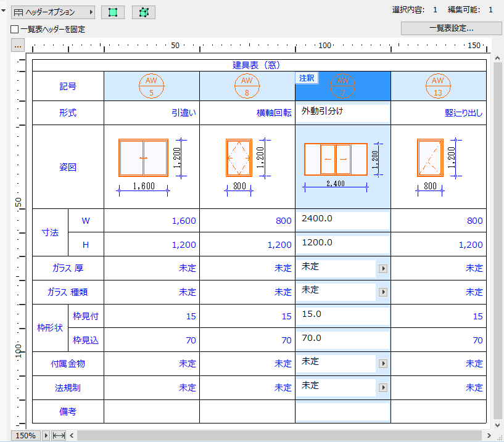Select the AW 7 marker symbol

(x=342, y=86)
